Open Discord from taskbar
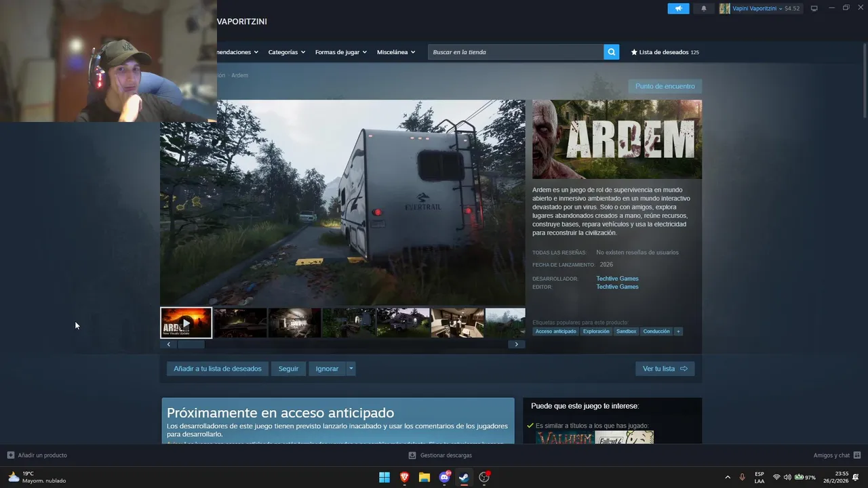 pyautogui.click(x=445, y=477)
